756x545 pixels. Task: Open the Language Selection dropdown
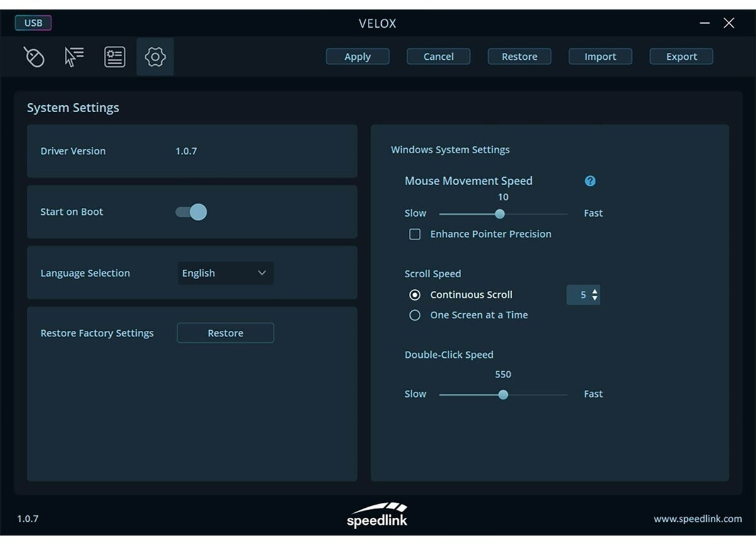226,273
